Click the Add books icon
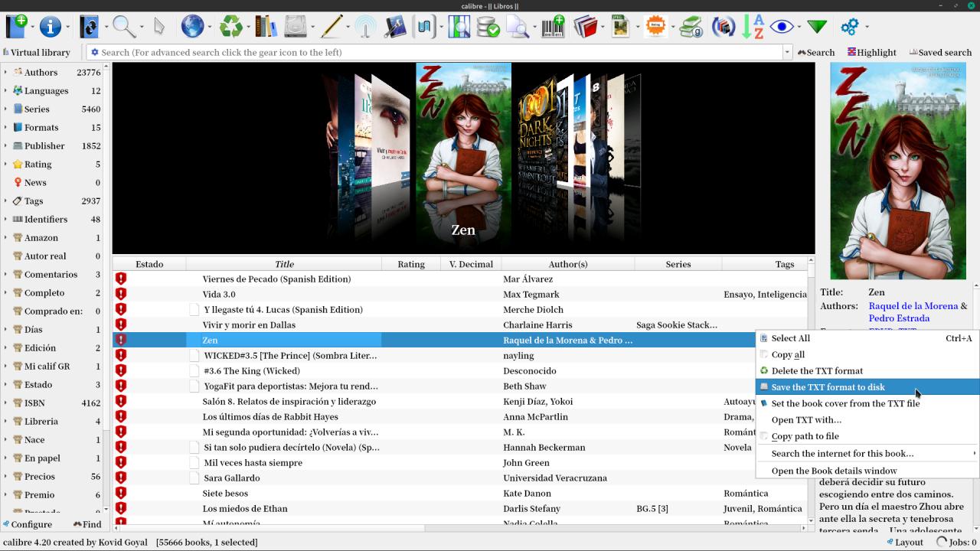Screen dimensions: 980x551 click(x=16, y=27)
